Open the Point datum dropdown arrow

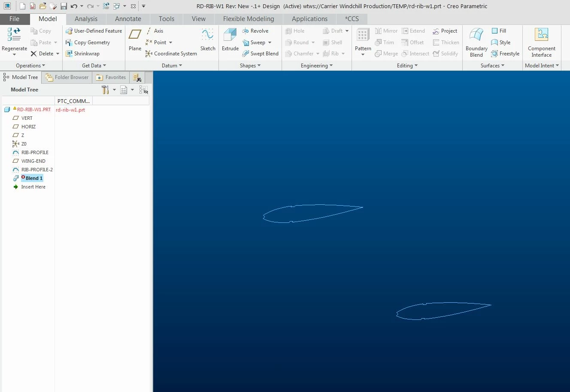(170, 43)
